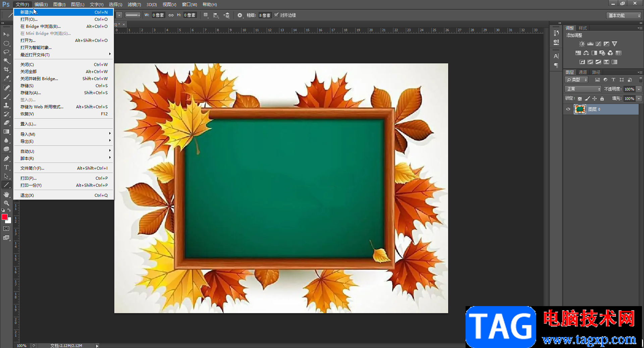Swap foreground and background colors
Viewport: 644px width, 348px height.
[9, 210]
